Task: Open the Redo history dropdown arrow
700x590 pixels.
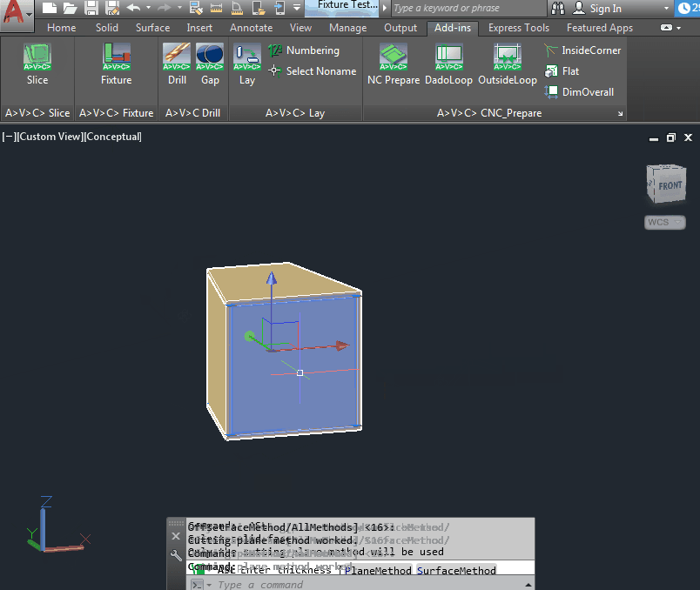Action: pyautogui.click(x=179, y=8)
